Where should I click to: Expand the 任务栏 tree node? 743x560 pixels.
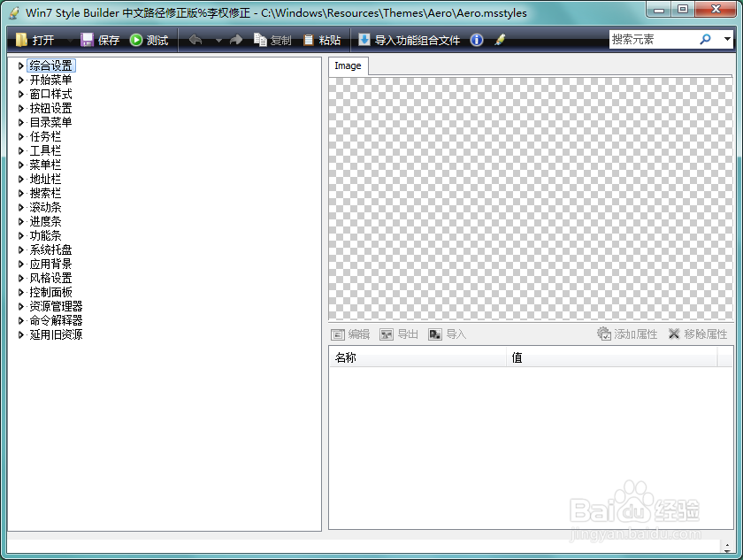(x=21, y=136)
